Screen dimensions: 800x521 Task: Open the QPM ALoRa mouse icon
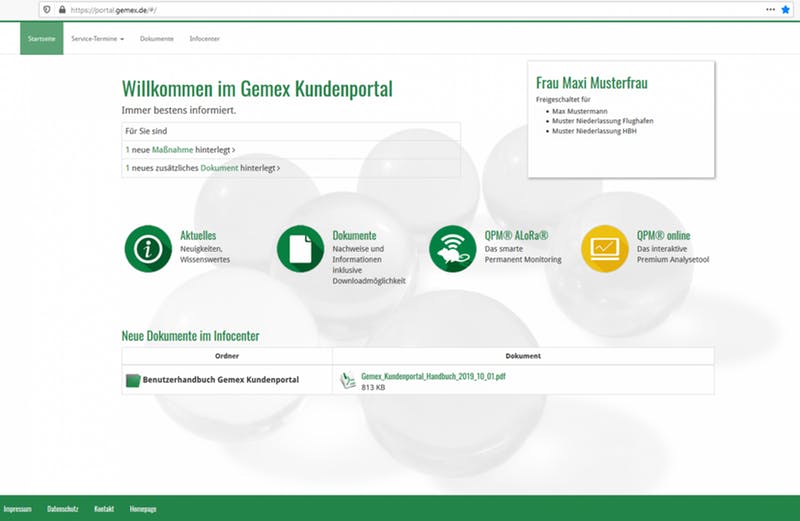coord(453,249)
